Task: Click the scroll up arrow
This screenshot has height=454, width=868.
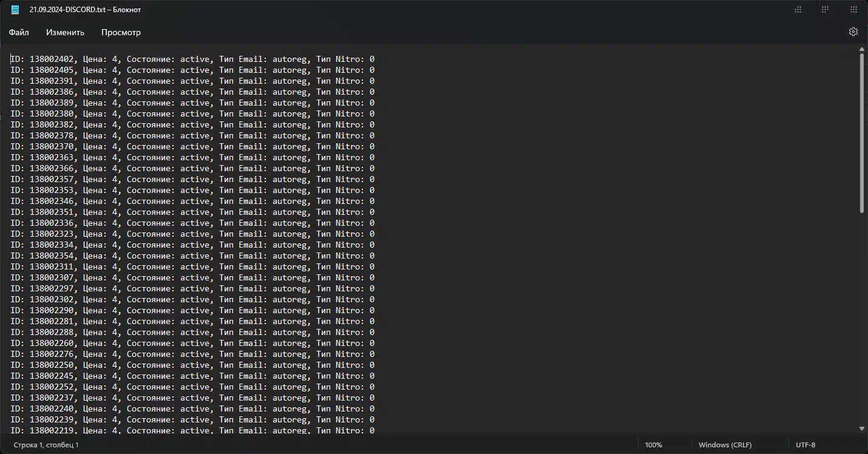Action: coord(861,50)
